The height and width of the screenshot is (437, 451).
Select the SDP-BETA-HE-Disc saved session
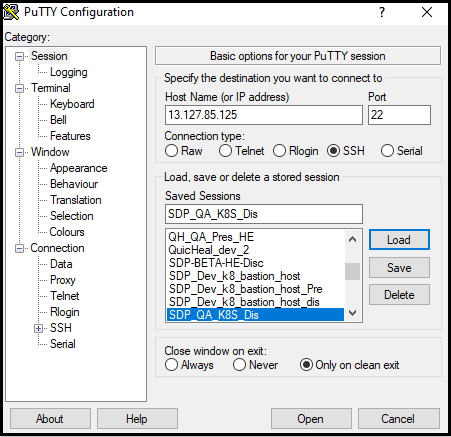[x=255, y=263]
